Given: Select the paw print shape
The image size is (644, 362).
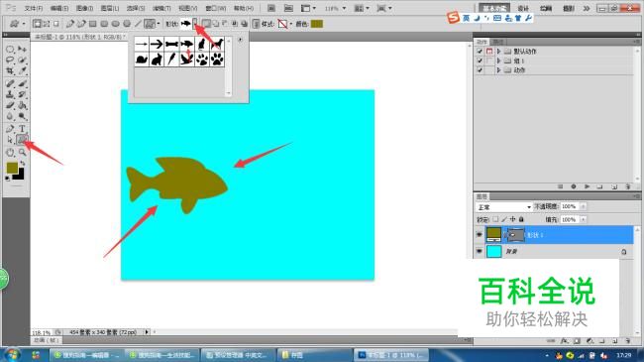Looking at the screenshot, I should point(202,60).
